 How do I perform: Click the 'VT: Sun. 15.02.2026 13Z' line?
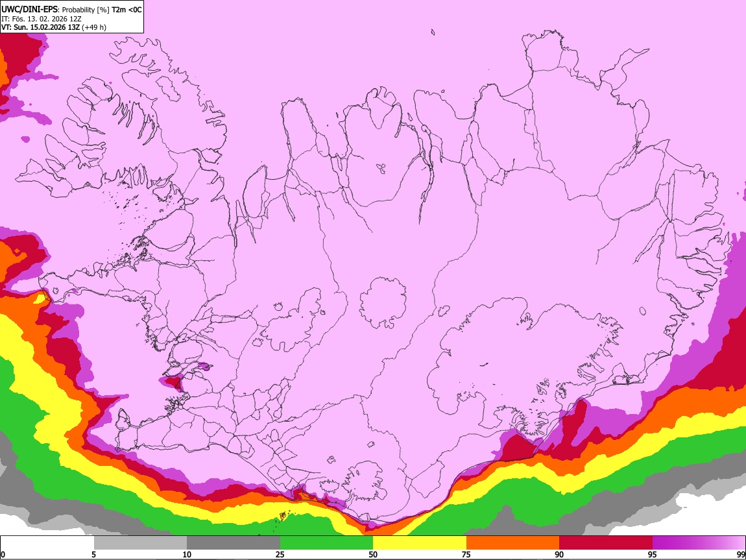point(40,27)
